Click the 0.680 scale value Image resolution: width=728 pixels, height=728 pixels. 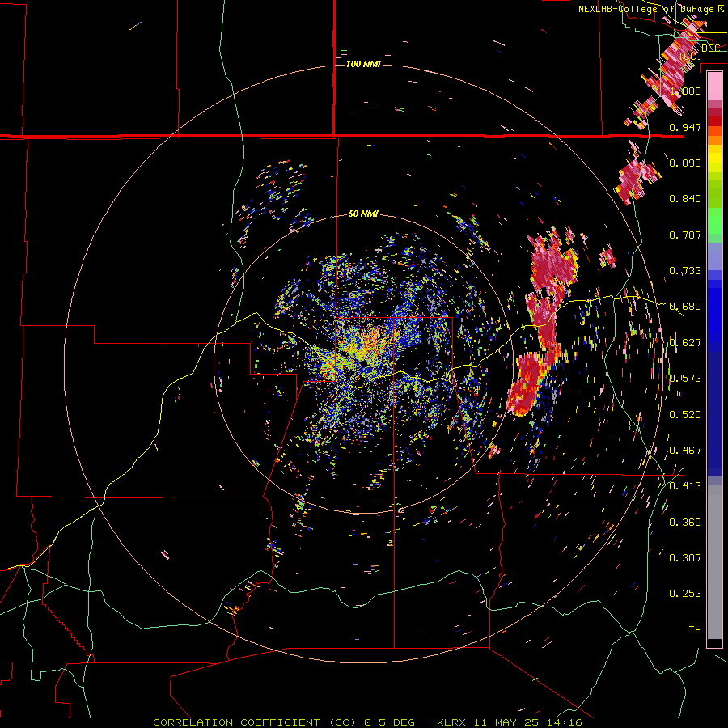point(685,307)
